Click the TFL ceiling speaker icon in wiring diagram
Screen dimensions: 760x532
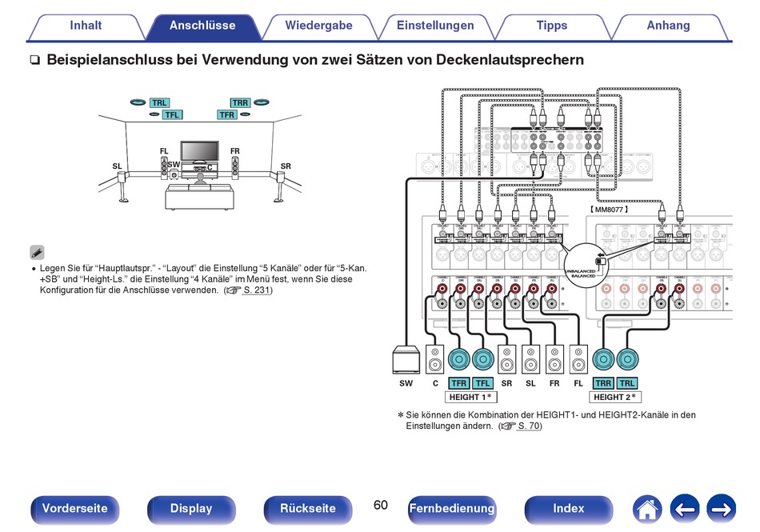tap(482, 359)
